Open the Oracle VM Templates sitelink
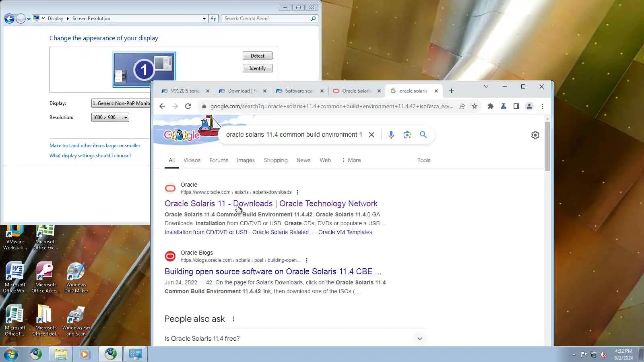Image resolution: width=644 pixels, height=362 pixels. (x=345, y=232)
